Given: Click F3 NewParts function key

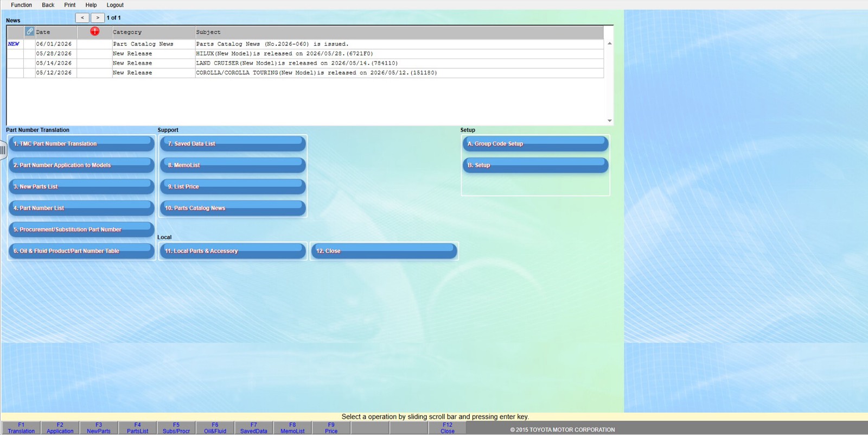Looking at the screenshot, I should click(99, 428).
